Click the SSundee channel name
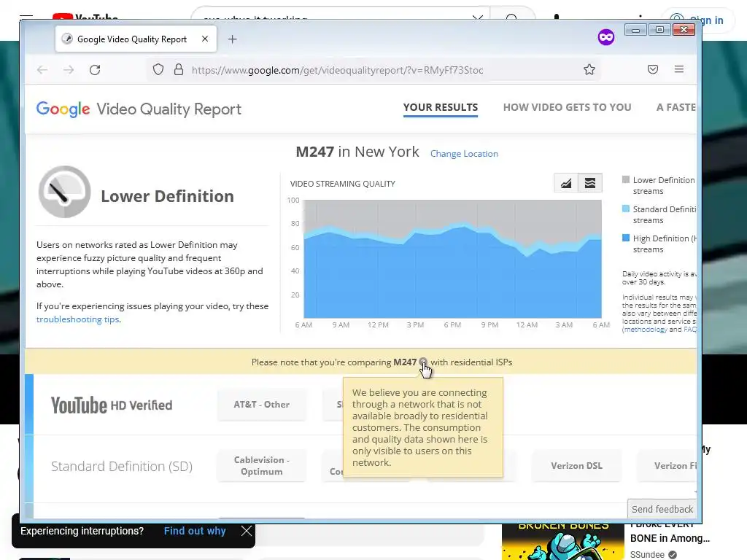This screenshot has width=747, height=560. 647,555
